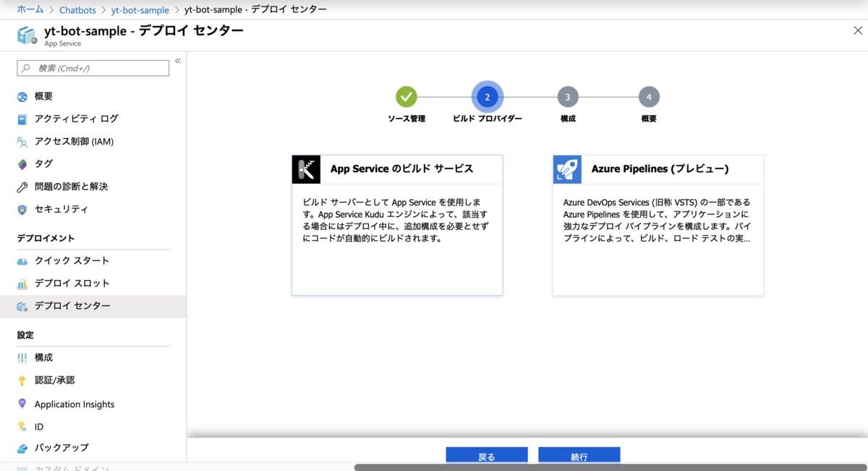The height and width of the screenshot is (471, 868).
Task: Go back using the 戻る button
Action: [487, 455]
